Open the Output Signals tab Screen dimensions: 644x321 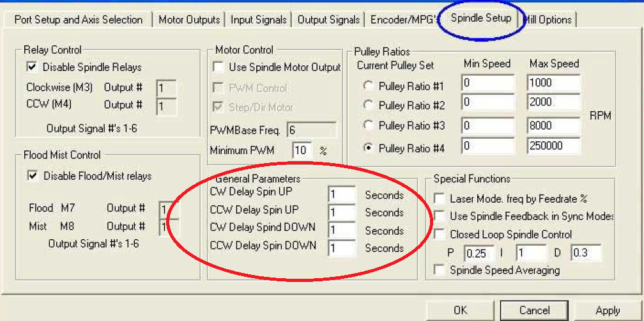pos(328,20)
